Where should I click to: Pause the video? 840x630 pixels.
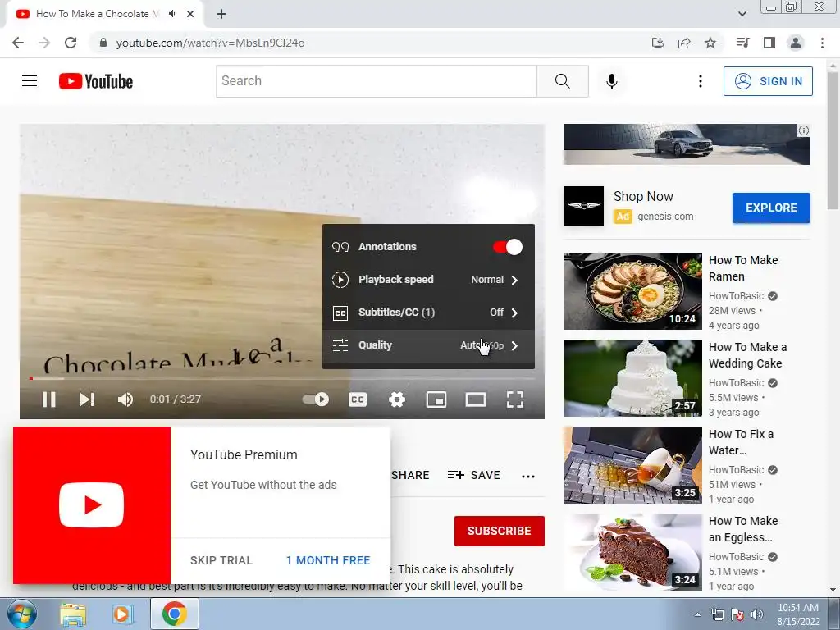(x=48, y=399)
